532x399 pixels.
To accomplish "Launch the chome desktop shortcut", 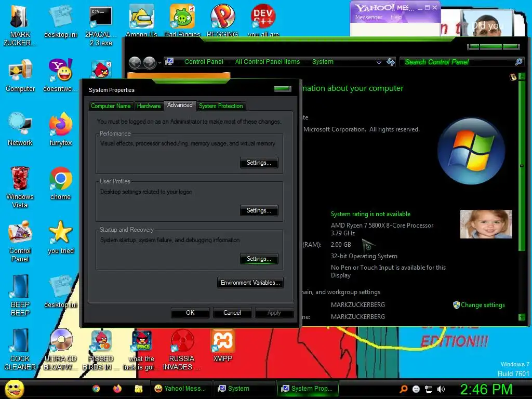I will [x=60, y=183].
